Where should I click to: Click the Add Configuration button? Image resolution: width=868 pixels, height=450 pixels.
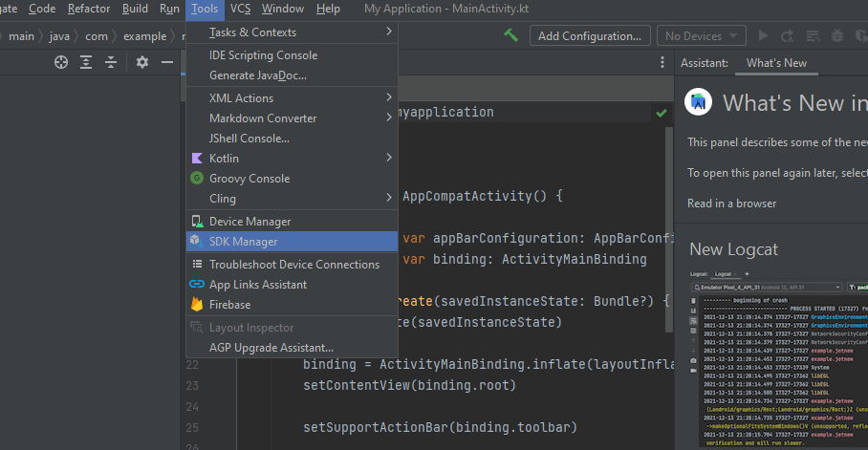click(x=590, y=36)
